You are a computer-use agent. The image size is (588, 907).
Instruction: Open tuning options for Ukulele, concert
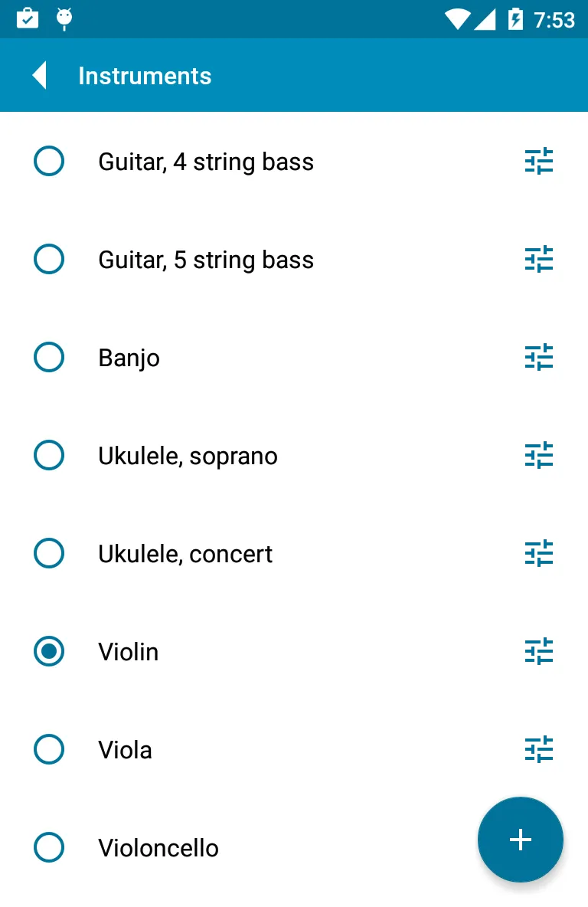[x=539, y=553]
